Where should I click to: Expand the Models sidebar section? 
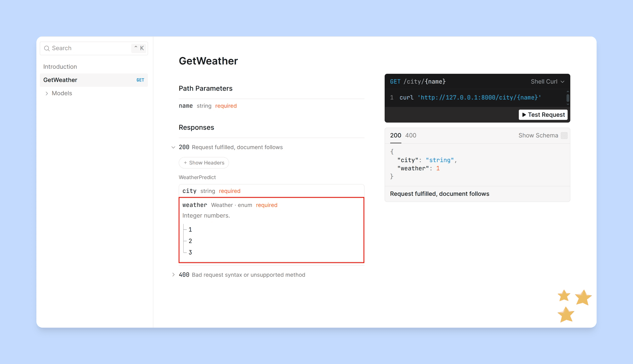pos(47,93)
